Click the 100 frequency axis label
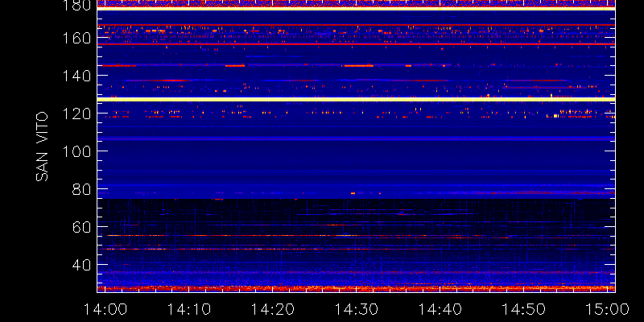 pos(76,151)
